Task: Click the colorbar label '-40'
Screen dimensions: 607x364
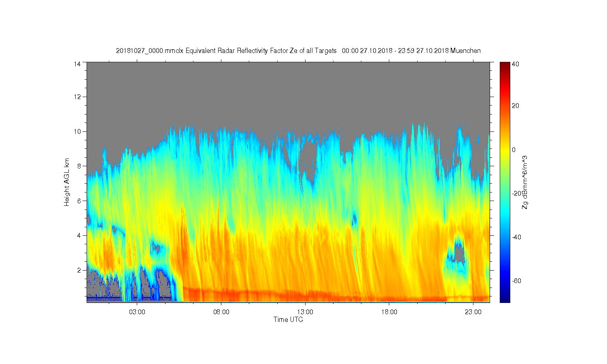Action: (x=516, y=237)
